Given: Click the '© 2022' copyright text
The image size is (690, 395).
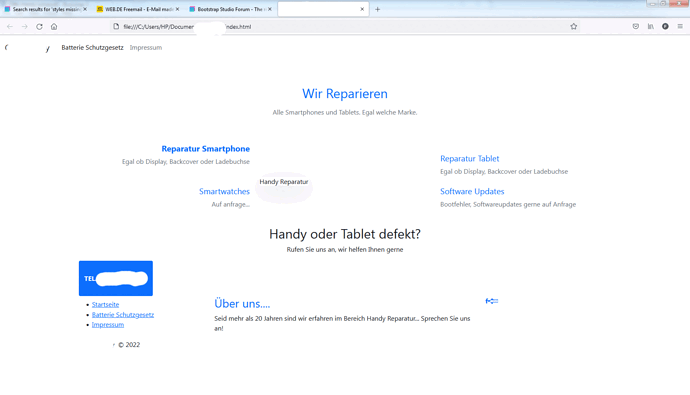Looking at the screenshot, I should tap(129, 345).
